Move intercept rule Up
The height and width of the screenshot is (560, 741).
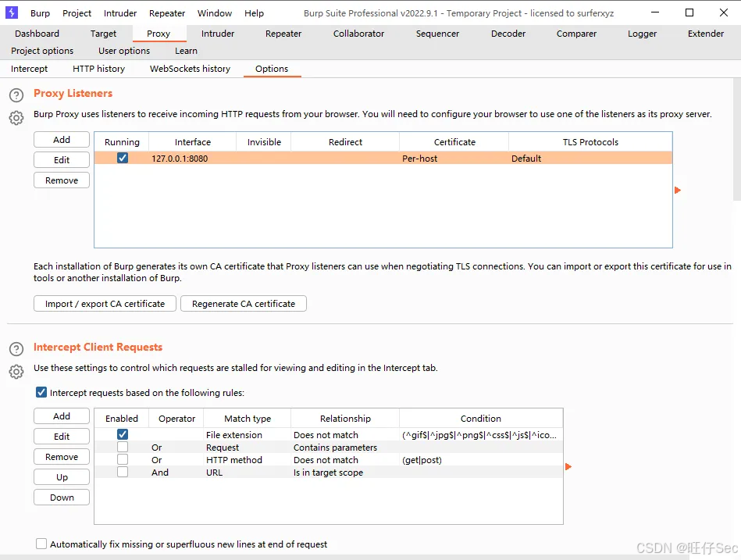click(x=62, y=477)
